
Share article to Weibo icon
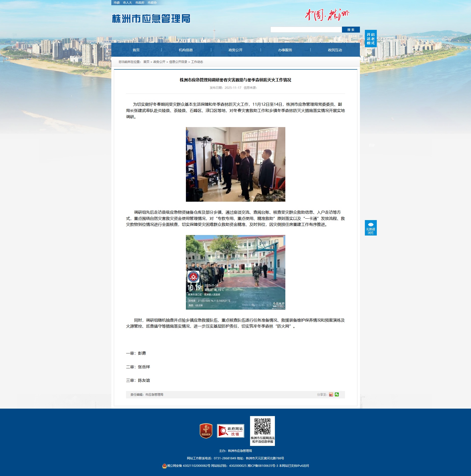coord(331,395)
